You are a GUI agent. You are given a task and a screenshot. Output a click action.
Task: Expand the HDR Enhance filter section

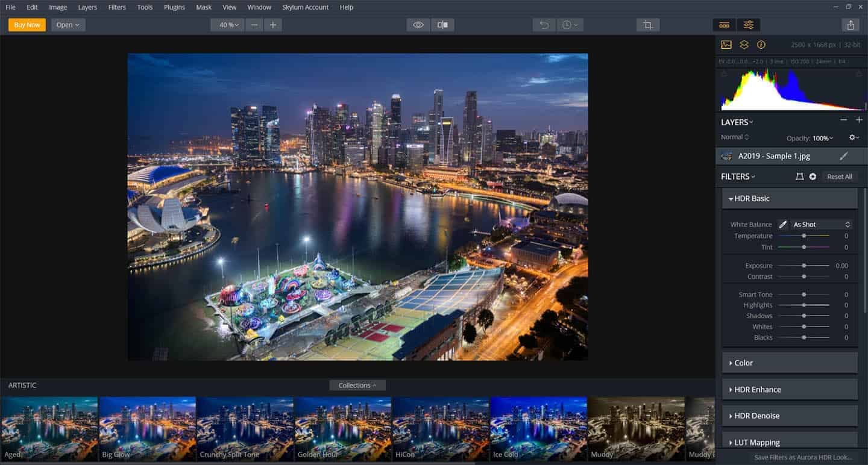coord(790,390)
